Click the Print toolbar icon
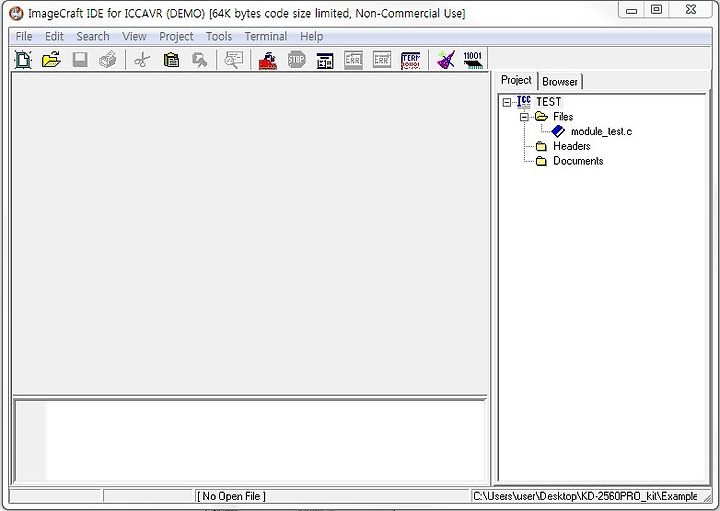This screenshot has height=511, width=720. pyautogui.click(x=108, y=60)
